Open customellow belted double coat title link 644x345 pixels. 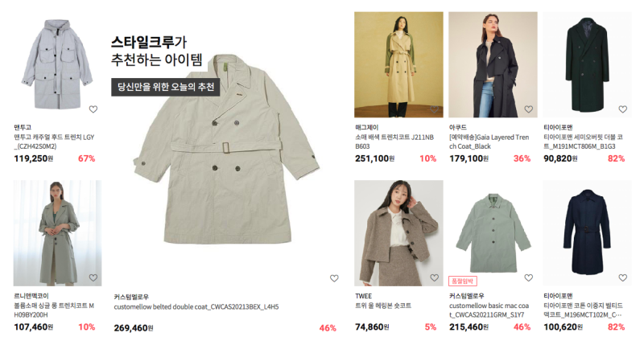click(x=196, y=307)
